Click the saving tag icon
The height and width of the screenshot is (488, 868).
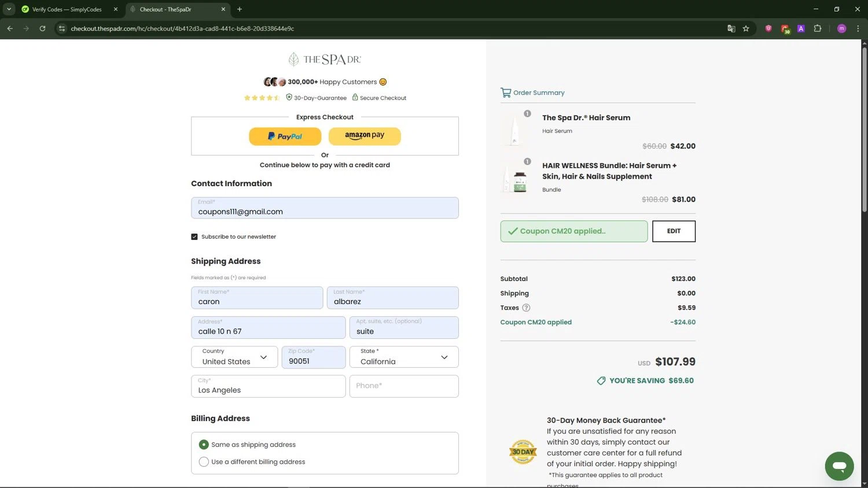click(x=601, y=380)
